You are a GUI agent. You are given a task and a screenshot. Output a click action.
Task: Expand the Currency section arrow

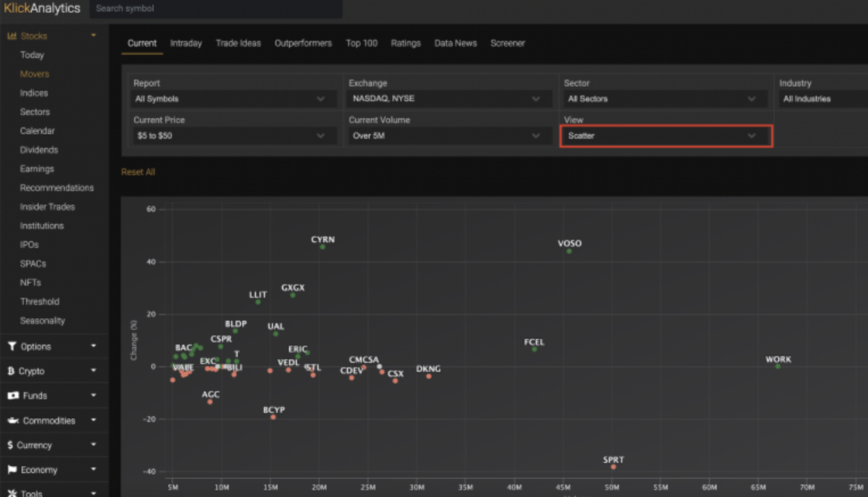[94, 444]
